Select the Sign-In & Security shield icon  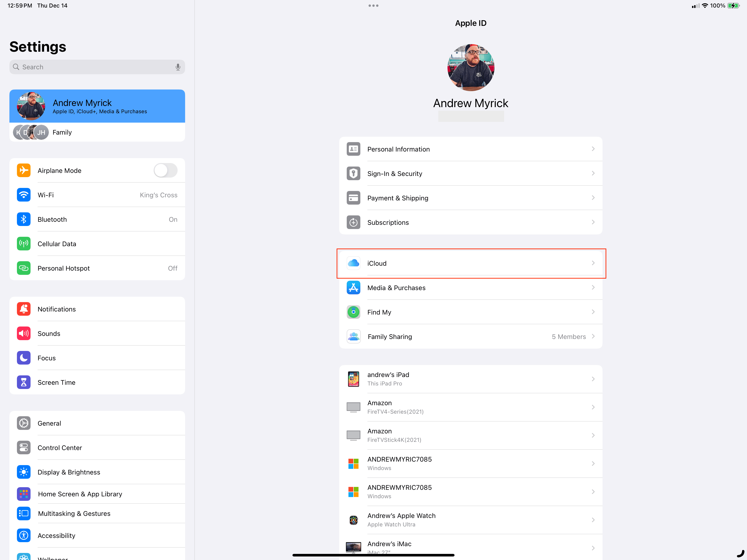[353, 174]
